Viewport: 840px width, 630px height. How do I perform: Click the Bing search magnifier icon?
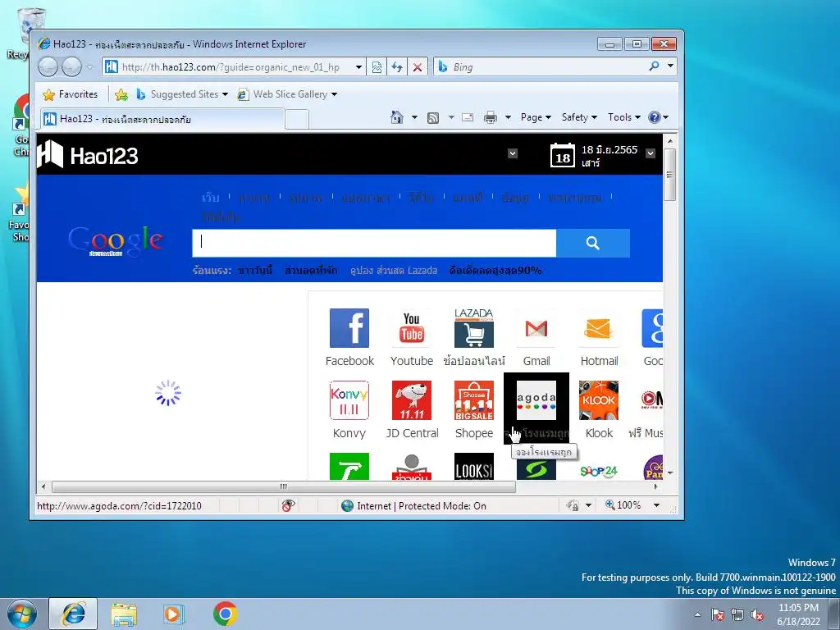(x=654, y=66)
